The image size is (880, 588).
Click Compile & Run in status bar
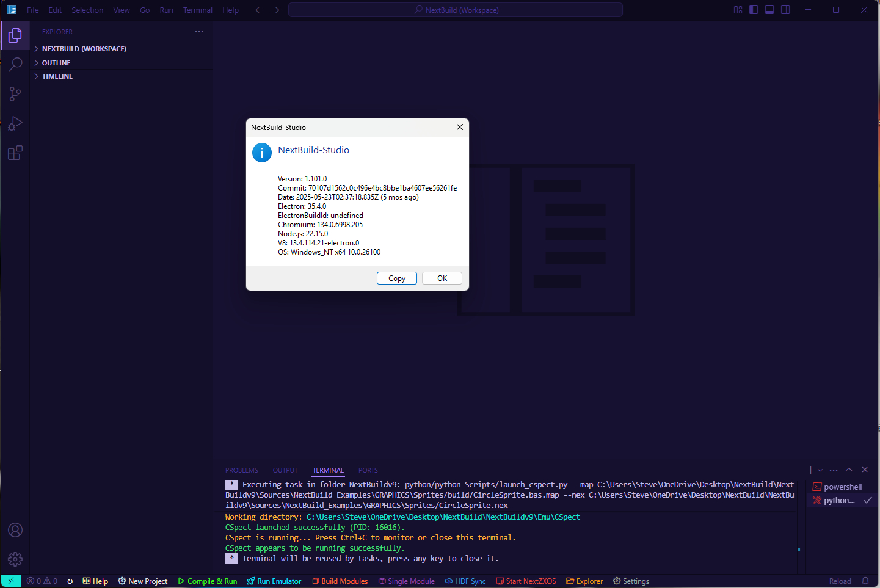(208, 581)
